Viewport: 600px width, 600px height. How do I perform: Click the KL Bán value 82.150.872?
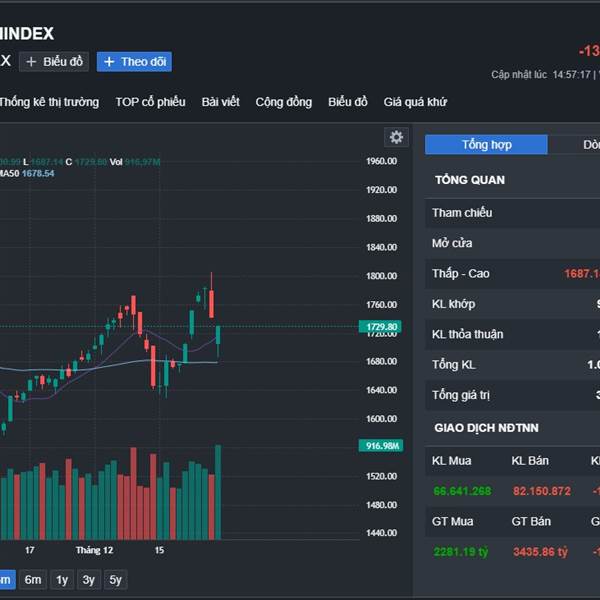541,491
